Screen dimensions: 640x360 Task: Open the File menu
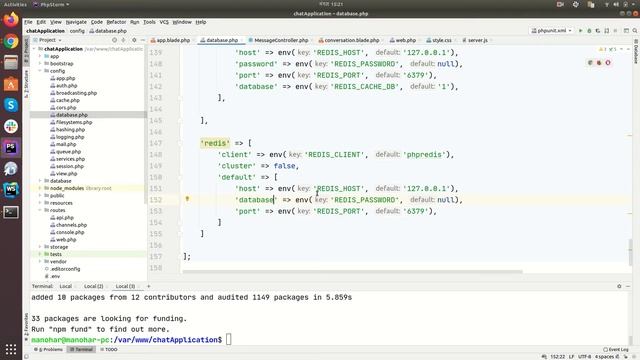click(28, 22)
